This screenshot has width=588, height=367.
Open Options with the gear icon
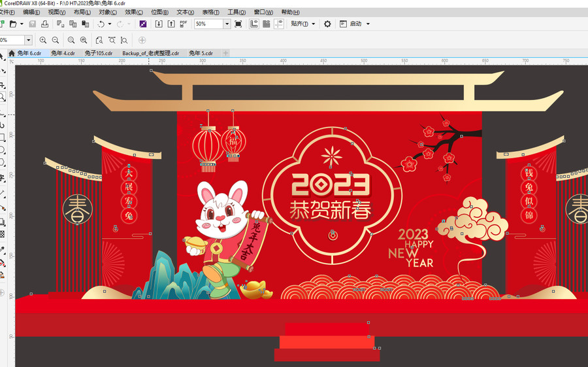327,24
